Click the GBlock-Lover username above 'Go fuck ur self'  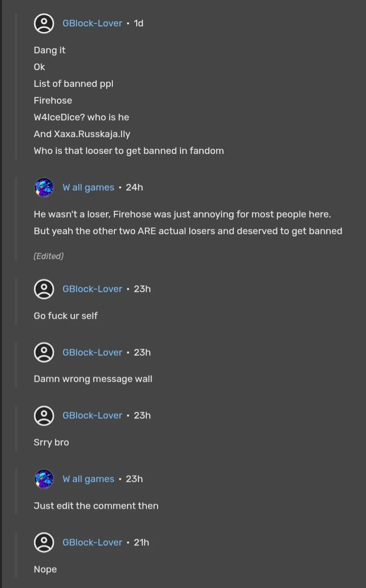(x=92, y=289)
